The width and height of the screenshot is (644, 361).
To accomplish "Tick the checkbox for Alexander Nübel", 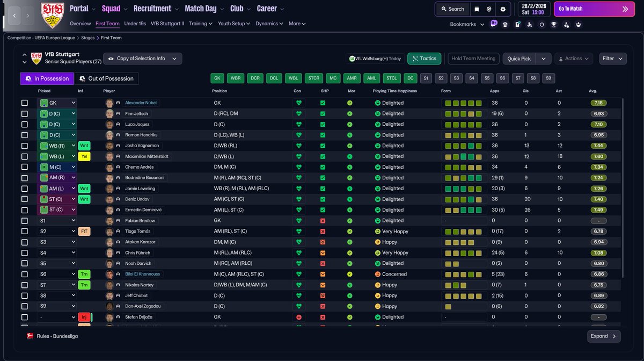I will tap(25, 103).
